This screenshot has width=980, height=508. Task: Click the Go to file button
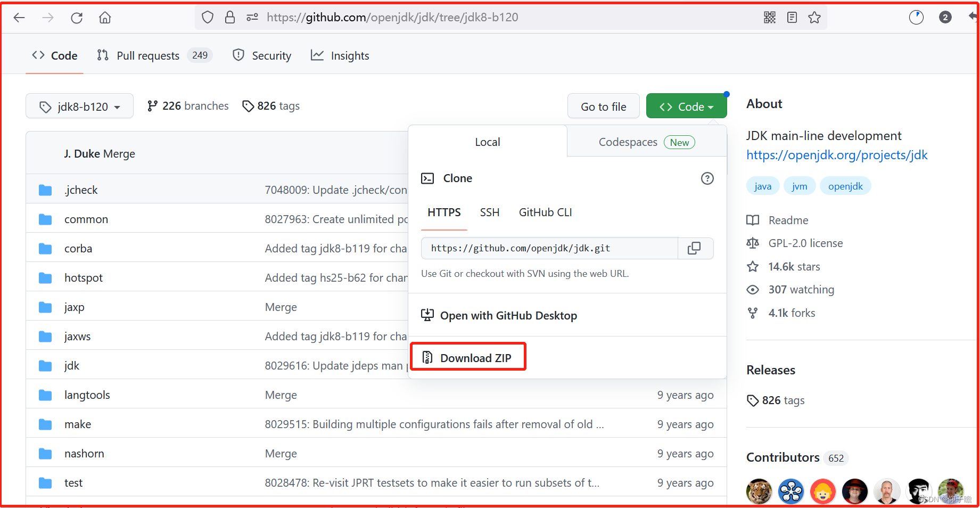point(604,106)
